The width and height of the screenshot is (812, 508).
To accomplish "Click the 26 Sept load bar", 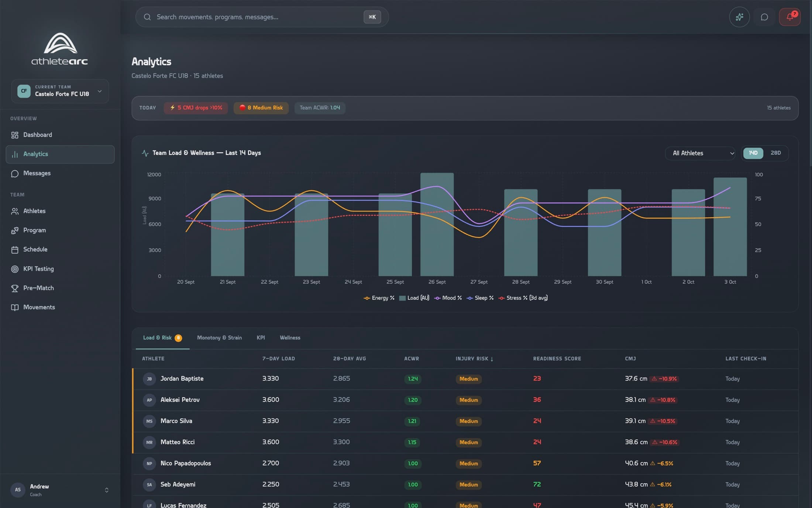I will pyautogui.click(x=437, y=224).
